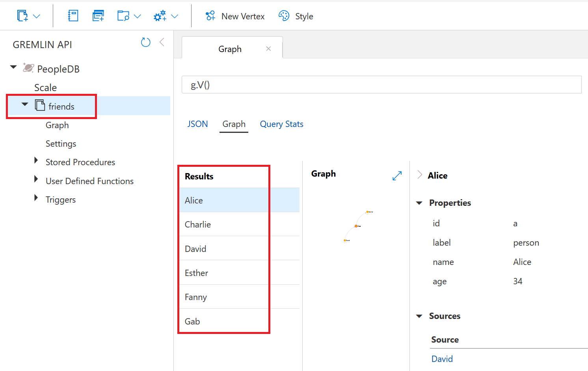Click the New SQL Query icon
Image resolution: width=588 pixels, height=371 pixels.
pos(98,16)
